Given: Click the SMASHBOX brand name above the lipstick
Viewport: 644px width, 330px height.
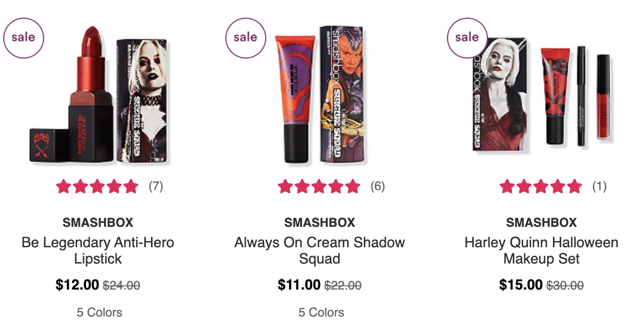Looking at the screenshot, I should click(98, 223).
